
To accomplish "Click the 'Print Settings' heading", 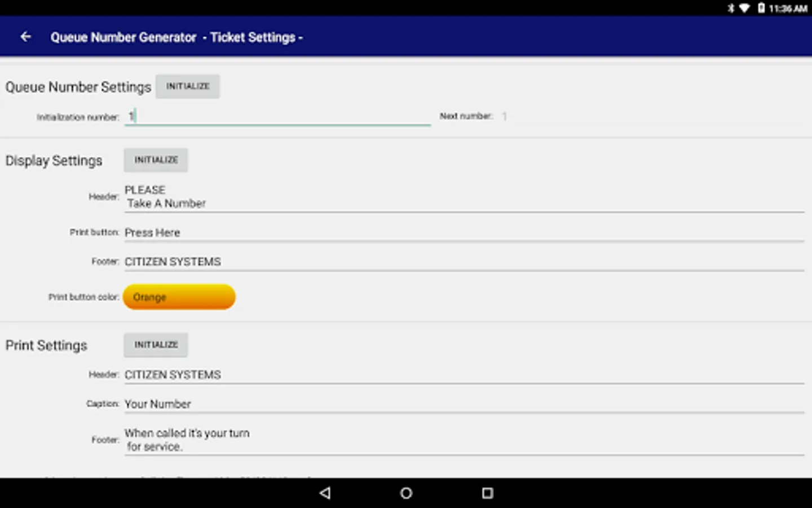I will (x=46, y=345).
